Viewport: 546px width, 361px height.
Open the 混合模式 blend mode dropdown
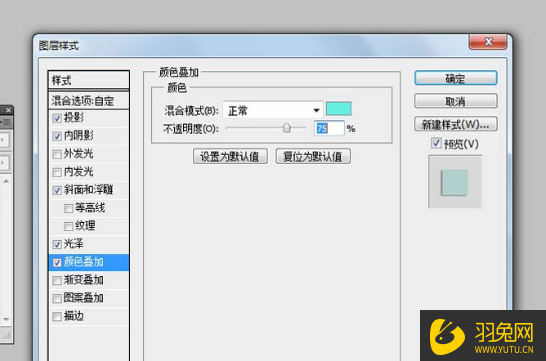[x=273, y=111]
